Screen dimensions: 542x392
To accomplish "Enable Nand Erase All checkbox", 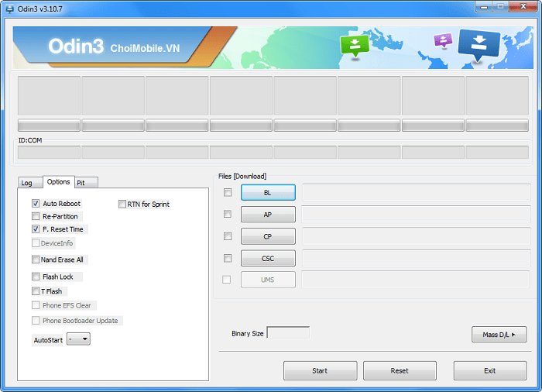I will (x=36, y=260).
